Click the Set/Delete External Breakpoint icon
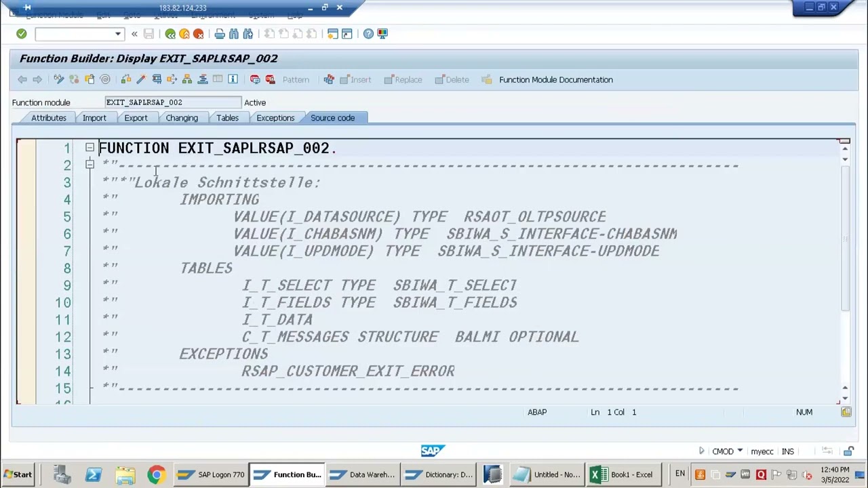This screenshot has height=488, width=868. tap(270, 80)
